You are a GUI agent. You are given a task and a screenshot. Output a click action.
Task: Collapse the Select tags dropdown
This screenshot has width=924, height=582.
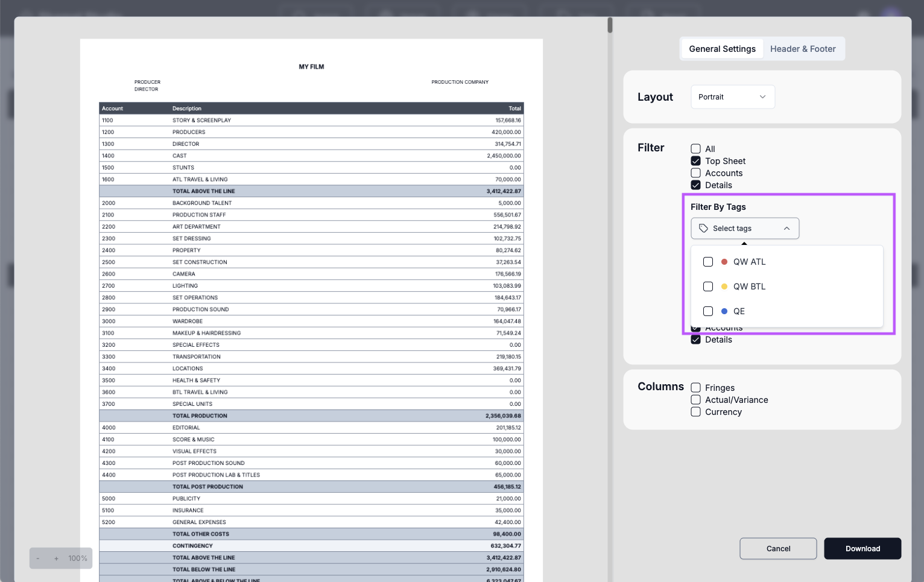click(786, 228)
